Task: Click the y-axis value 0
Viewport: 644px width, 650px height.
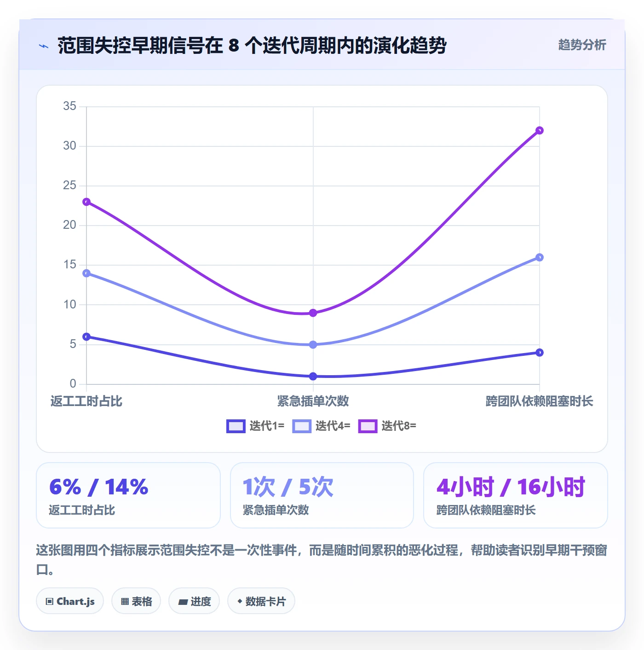Action: [73, 384]
